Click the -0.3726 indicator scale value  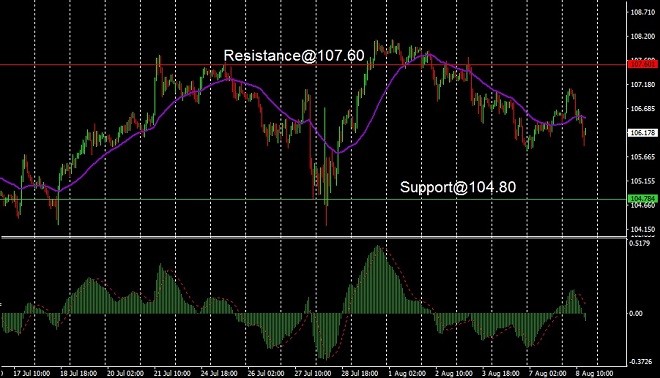coord(640,362)
